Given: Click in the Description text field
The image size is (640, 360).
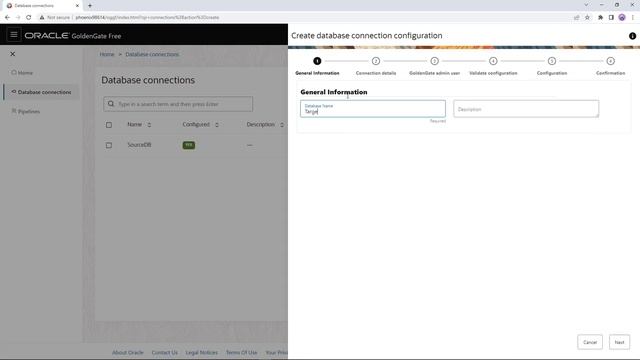Looking at the screenshot, I should (x=526, y=109).
